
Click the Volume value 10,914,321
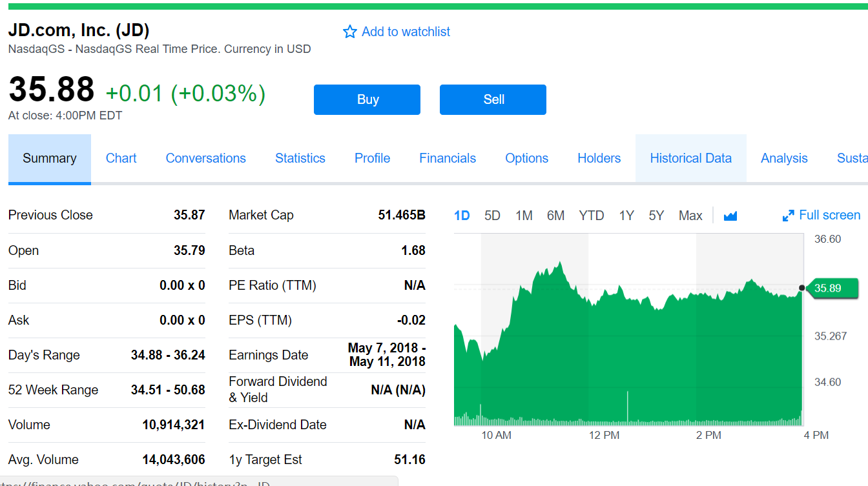pyautogui.click(x=174, y=425)
